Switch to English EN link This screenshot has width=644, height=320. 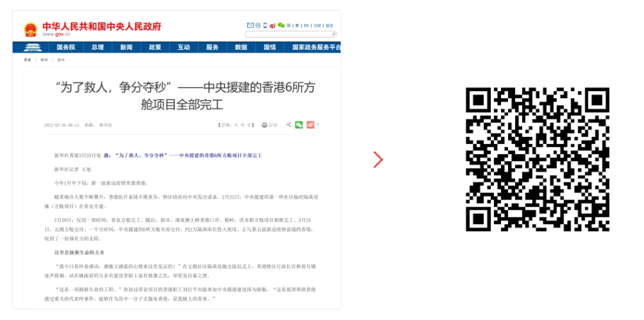coord(306,25)
